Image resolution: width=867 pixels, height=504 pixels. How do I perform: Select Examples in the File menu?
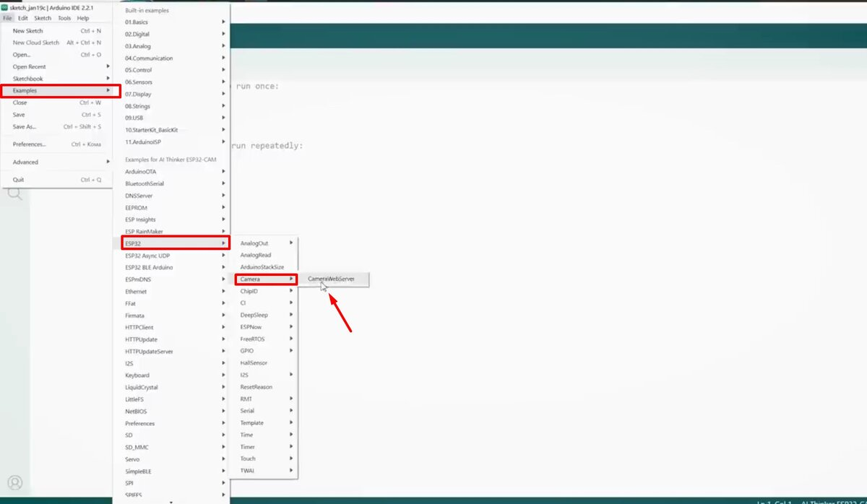coord(60,90)
